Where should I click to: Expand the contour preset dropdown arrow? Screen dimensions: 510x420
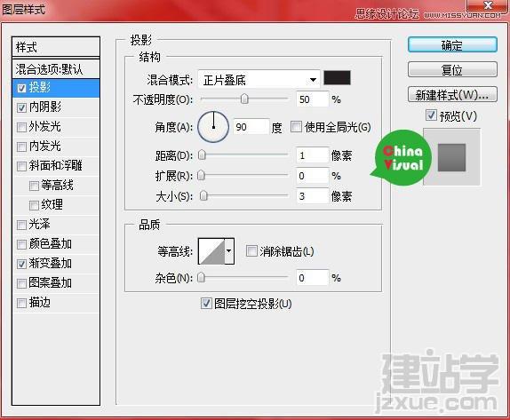pyautogui.click(x=229, y=251)
